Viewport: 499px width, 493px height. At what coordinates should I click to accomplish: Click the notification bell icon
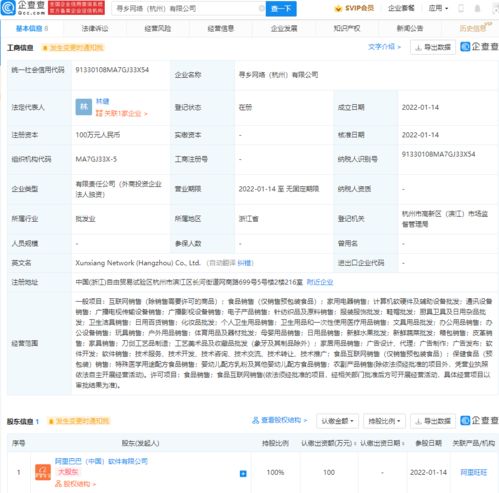[477, 8]
